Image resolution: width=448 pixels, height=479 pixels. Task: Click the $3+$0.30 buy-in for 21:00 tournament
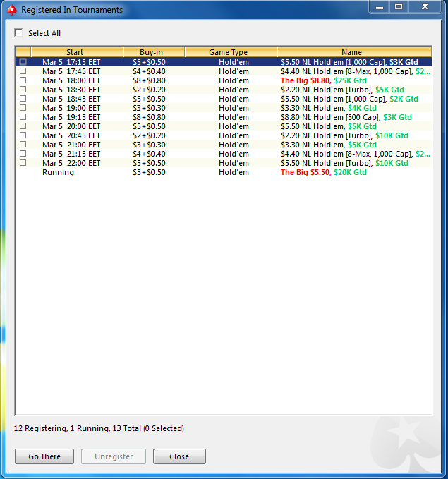149,145
